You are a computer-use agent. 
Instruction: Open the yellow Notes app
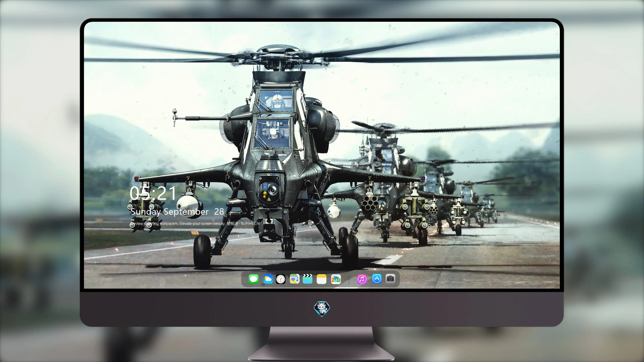tap(321, 279)
